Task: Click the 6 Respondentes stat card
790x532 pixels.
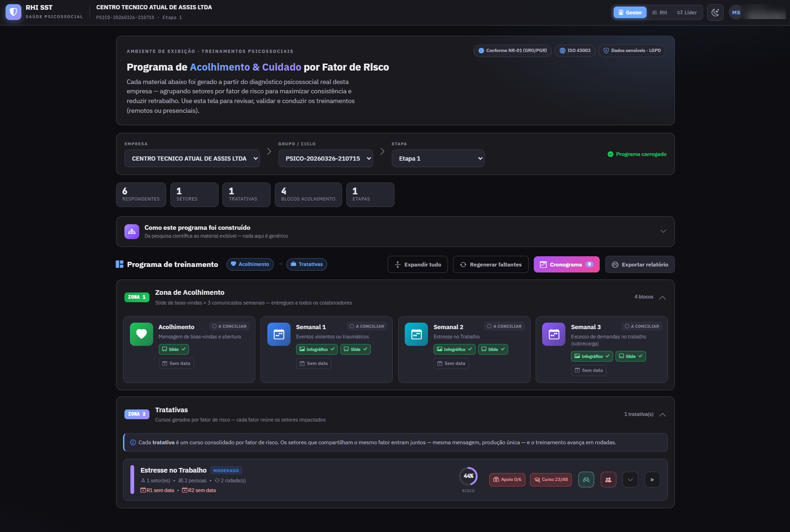Action: click(x=141, y=195)
